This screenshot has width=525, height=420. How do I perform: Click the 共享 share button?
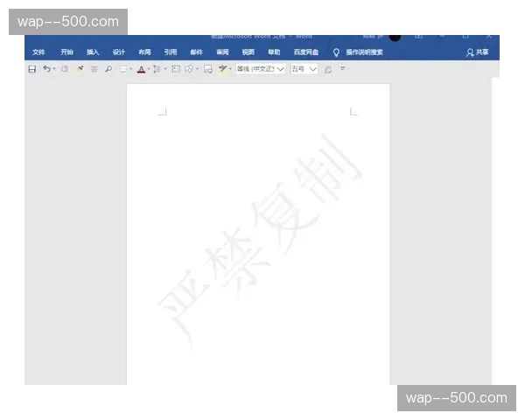click(x=478, y=52)
